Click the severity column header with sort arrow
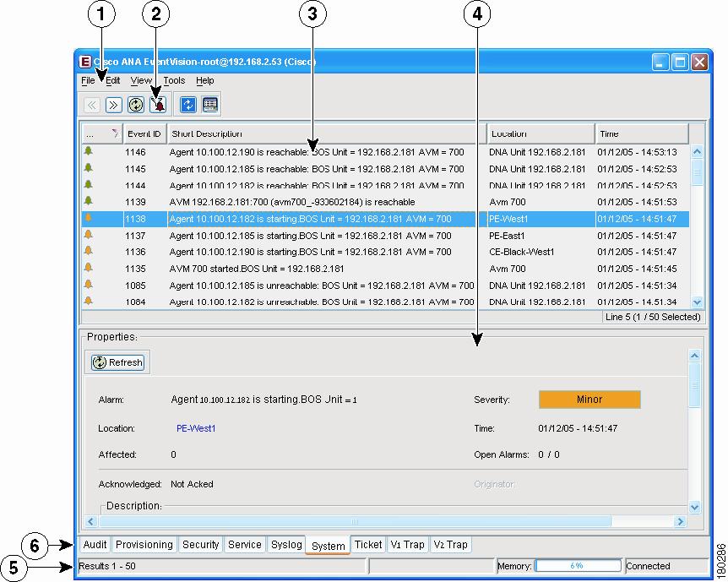The width and height of the screenshot is (728, 582). pos(101,133)
